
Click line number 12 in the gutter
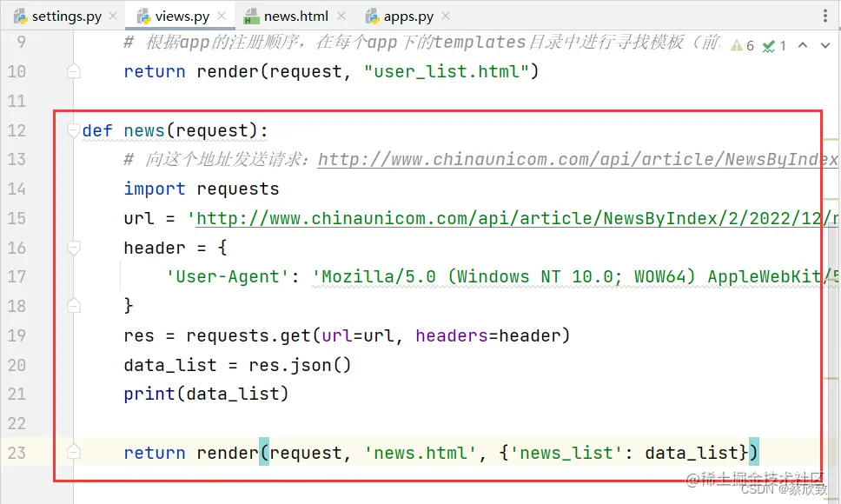click(17, 130)
